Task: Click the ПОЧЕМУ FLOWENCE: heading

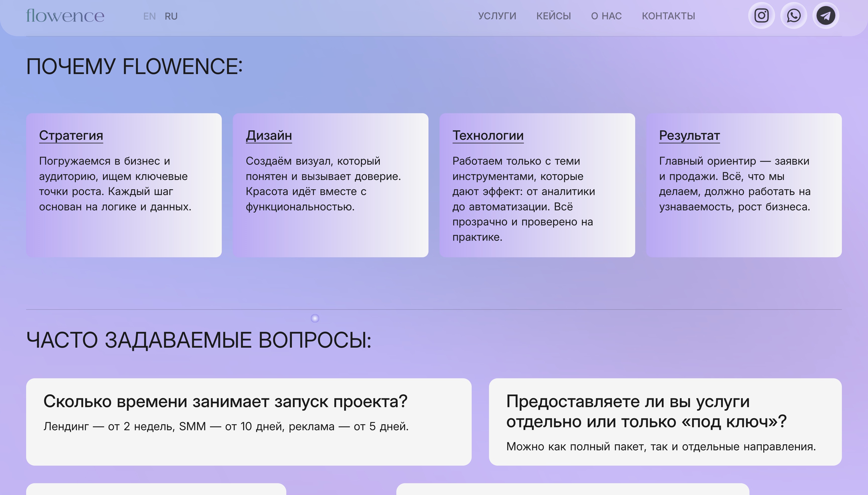Action: click(x=134, y=66)
